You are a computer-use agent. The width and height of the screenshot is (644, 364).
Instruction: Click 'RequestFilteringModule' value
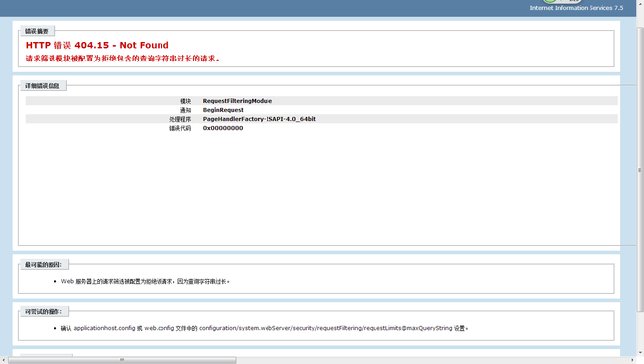[238, 101]
